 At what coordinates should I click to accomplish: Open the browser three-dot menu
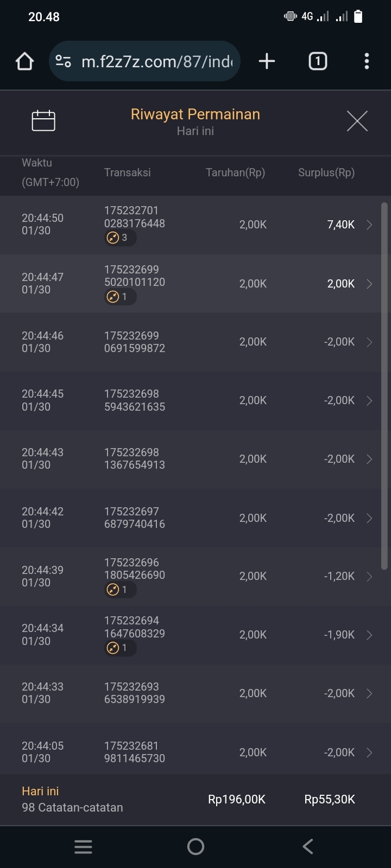[367, 61]
